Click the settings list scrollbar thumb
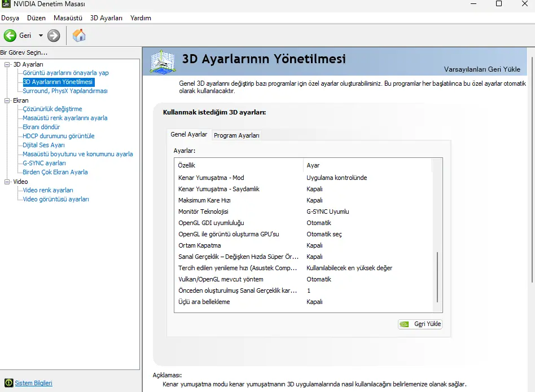This screenshot has height=392, width=535. [x=437, y=277]
